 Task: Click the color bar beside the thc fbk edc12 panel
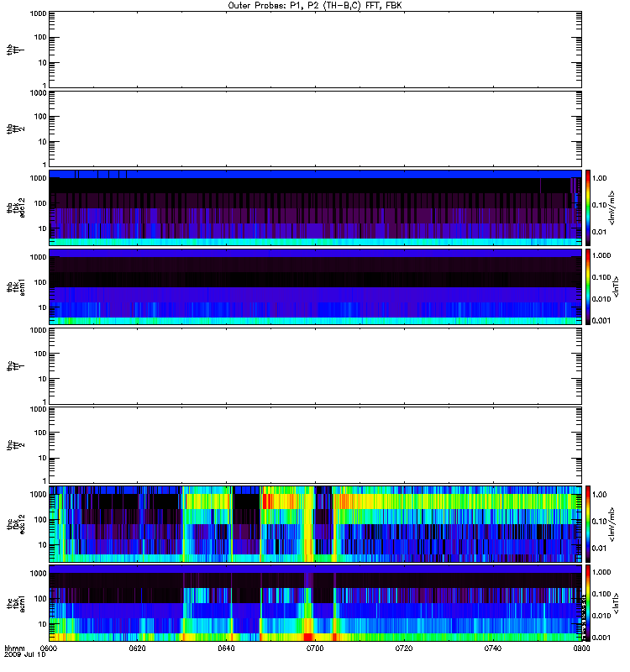(588, 524)
